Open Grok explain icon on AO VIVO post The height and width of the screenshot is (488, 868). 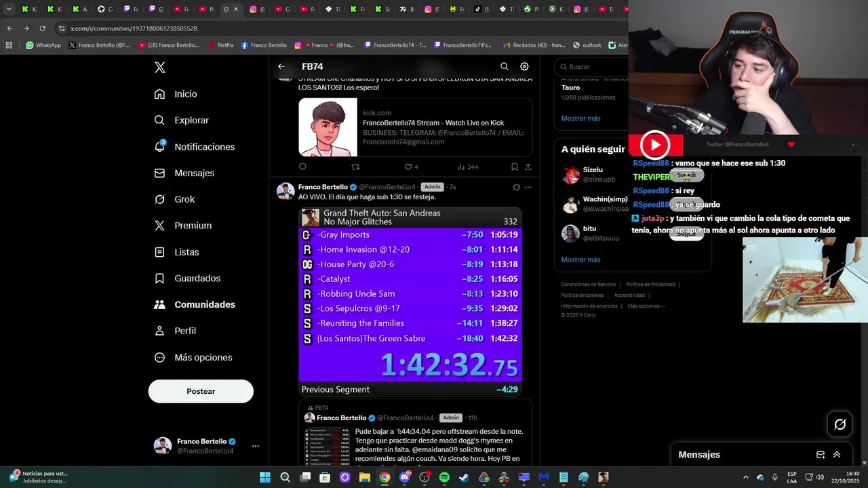516,187
